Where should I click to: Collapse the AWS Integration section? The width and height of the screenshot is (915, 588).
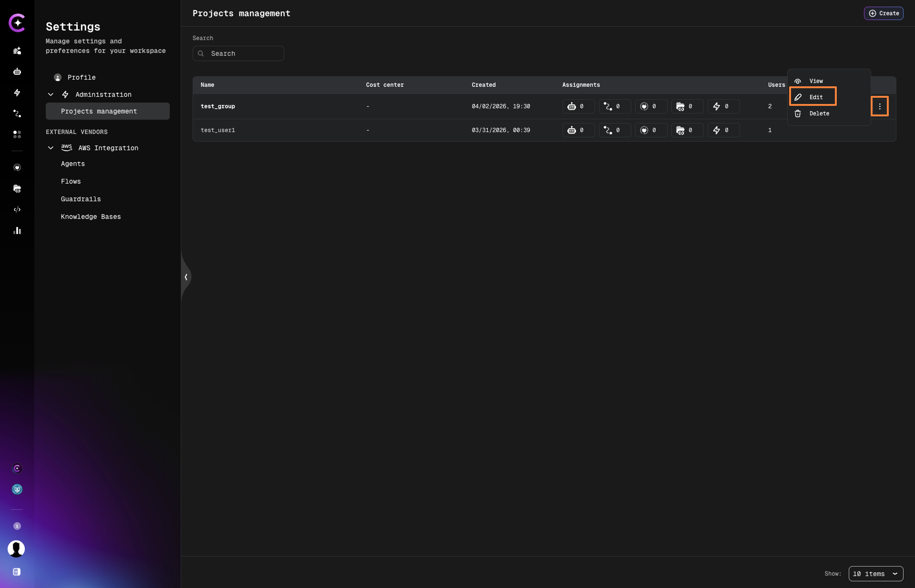[51, 148]
